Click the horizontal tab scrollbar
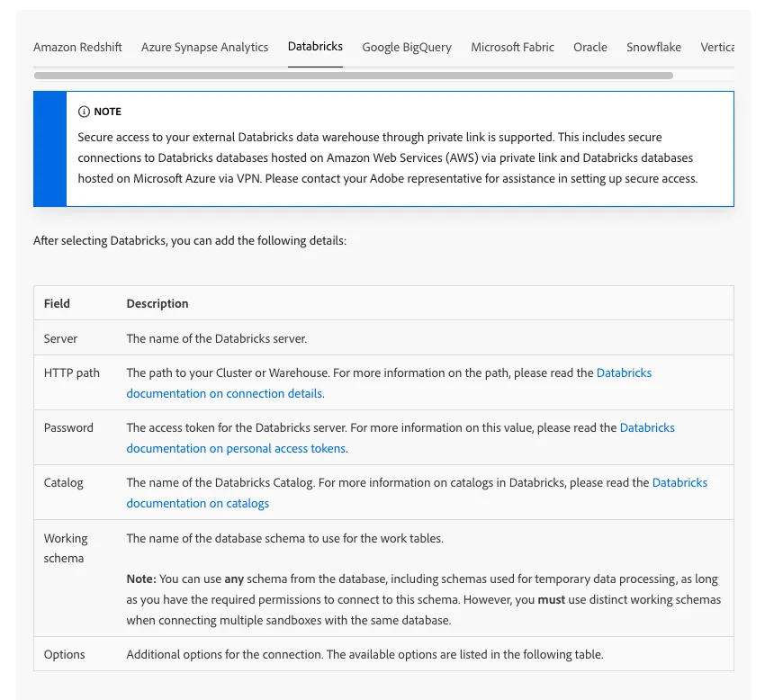This screenshot has width=765, height=700. pos(354,76)
